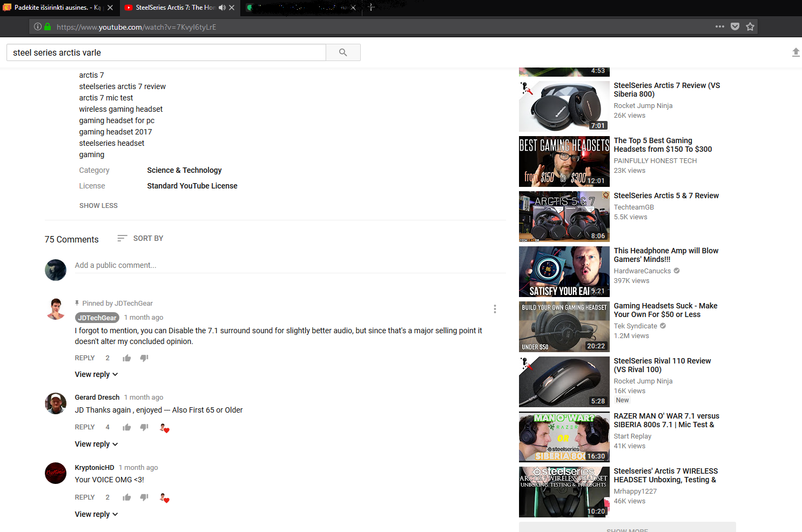Screen dimensions: 802x532
Task: Show site information via the info icon
Action: (x=38, y=26)
